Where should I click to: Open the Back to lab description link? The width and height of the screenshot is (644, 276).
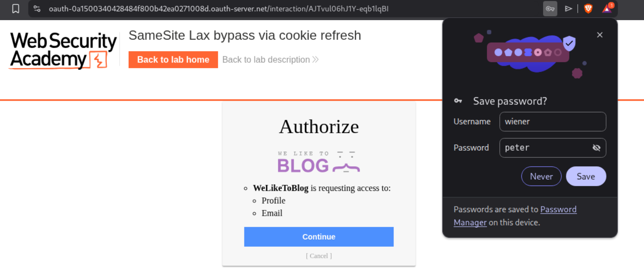click(x=266, y=60)
